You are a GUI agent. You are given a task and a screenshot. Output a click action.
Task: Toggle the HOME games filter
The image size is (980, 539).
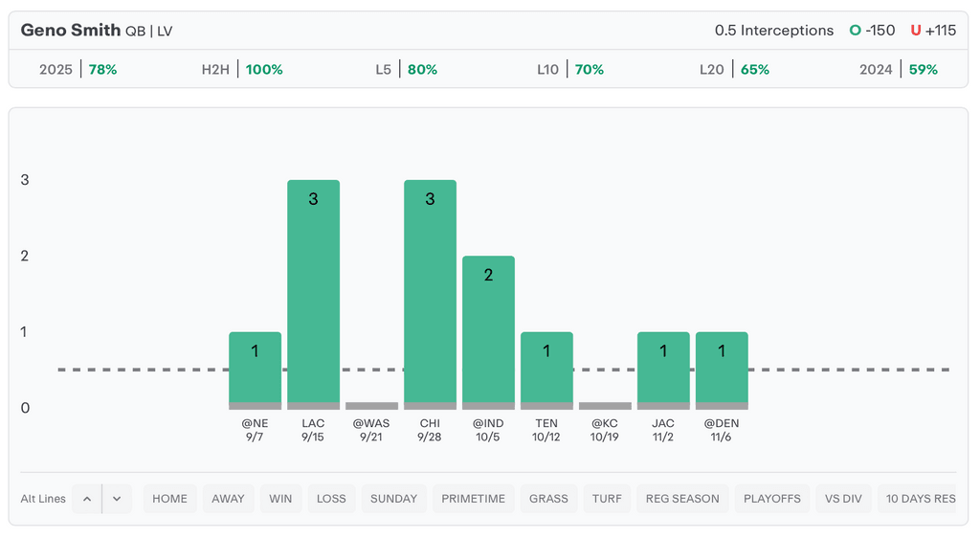click(x=170, y=499)
